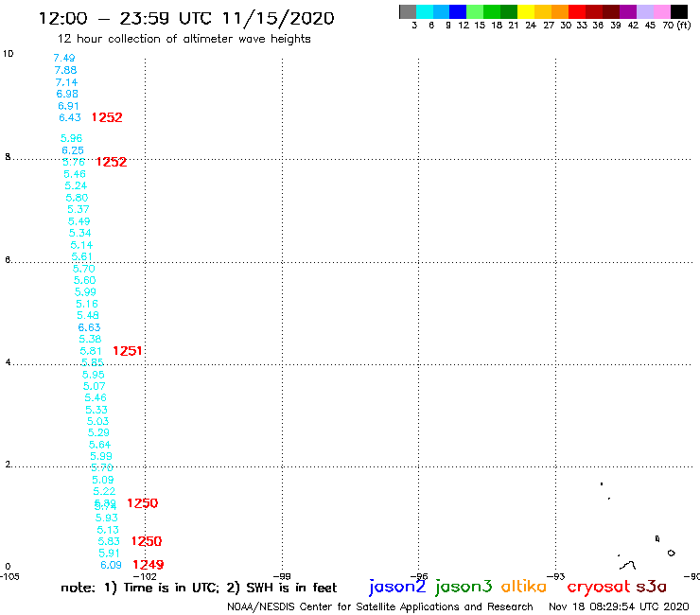The width and height of the screenshot is (700, 615).
Task: Select the altika satellite legend label
Action: pyautogui.click(x=524, y=587)
